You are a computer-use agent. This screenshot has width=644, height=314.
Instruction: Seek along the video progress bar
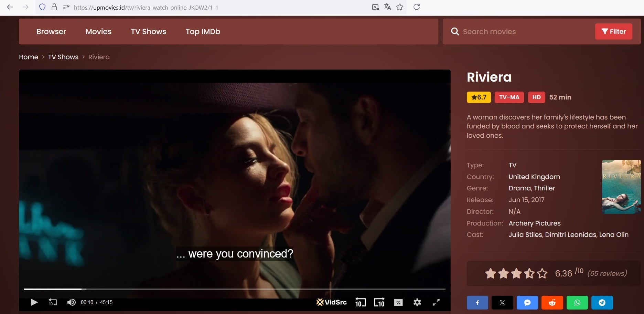(x=235, y=289)
